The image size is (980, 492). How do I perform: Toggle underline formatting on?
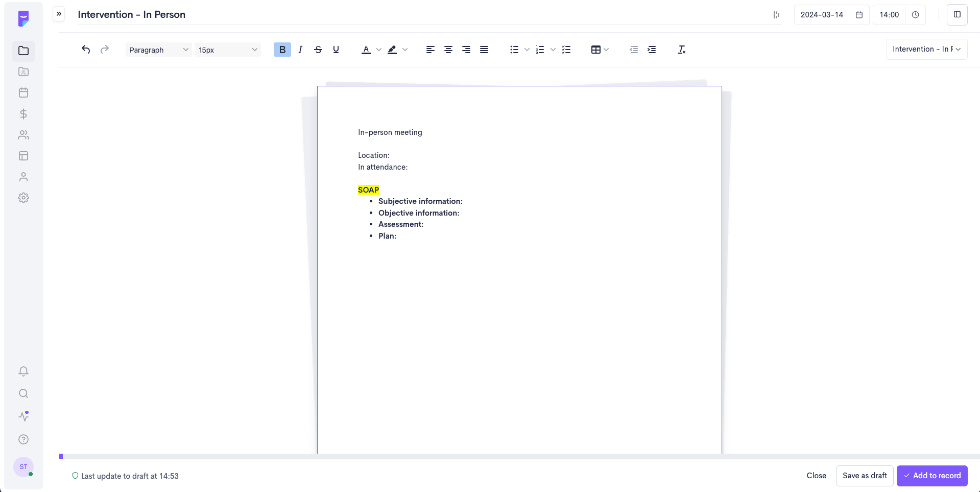click(x=336, y=50)
